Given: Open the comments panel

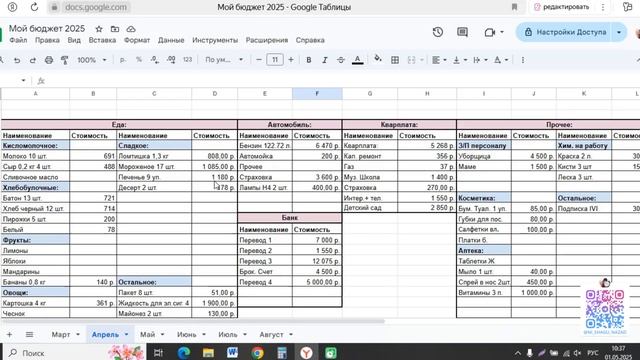Looking at the screenshot, I should [462, 32].
